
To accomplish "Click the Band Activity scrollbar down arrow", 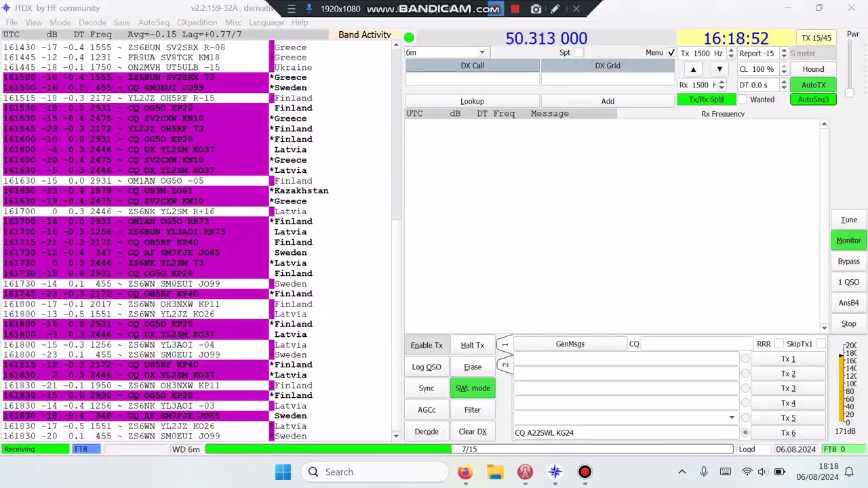I will pyautogui.click(x=397, y=436).
